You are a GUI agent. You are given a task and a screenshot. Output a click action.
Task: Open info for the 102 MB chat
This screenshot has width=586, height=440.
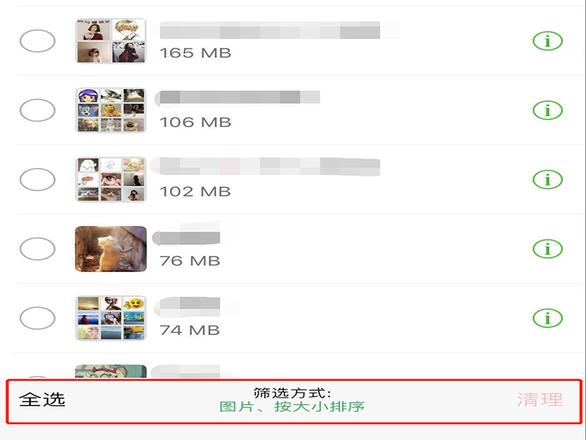(x=548, y=179)
